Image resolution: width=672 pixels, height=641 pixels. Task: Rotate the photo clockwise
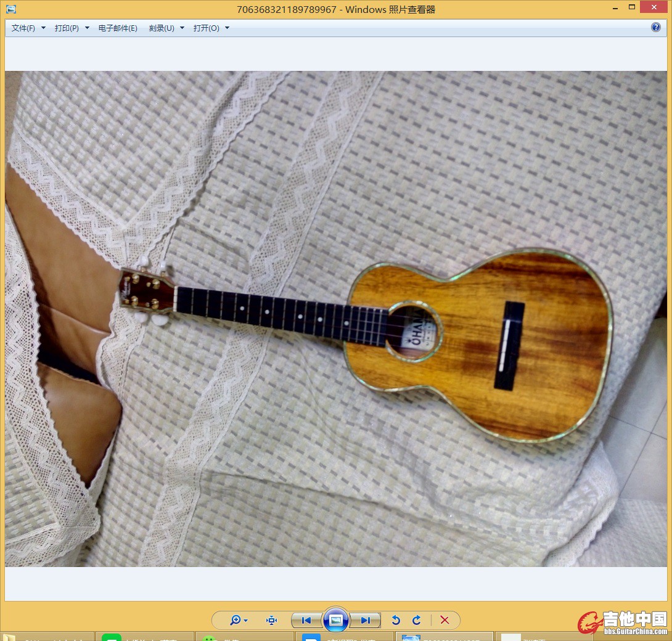[x=417, y=620]
